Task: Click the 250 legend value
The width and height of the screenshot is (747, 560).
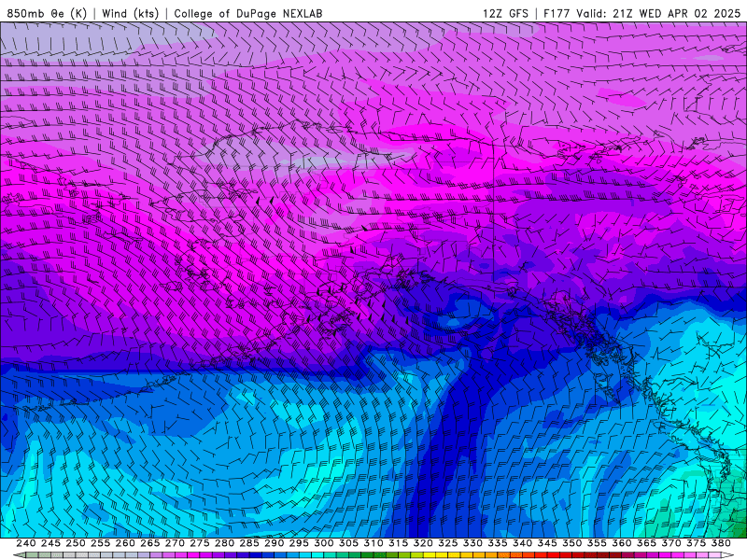Action: tap(76, 543)
